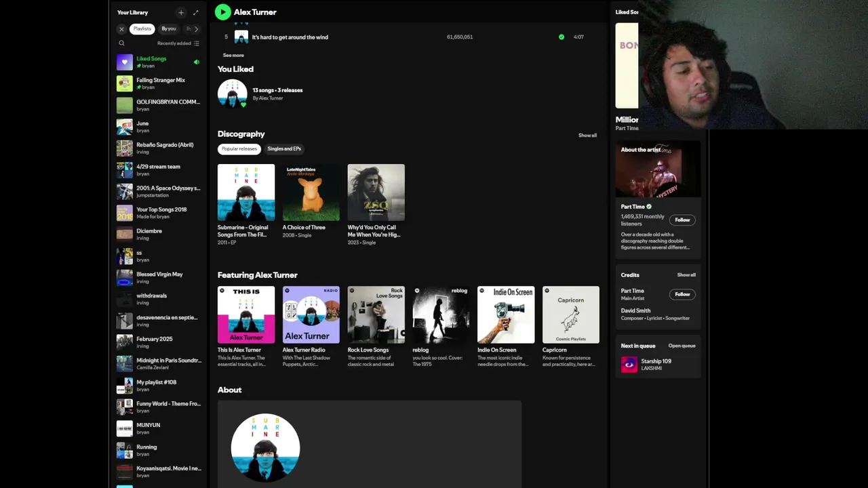This screenshot has width=868, height=488.
Task: Select Starship 109 in Next in queue
Action: click(656, 361)
